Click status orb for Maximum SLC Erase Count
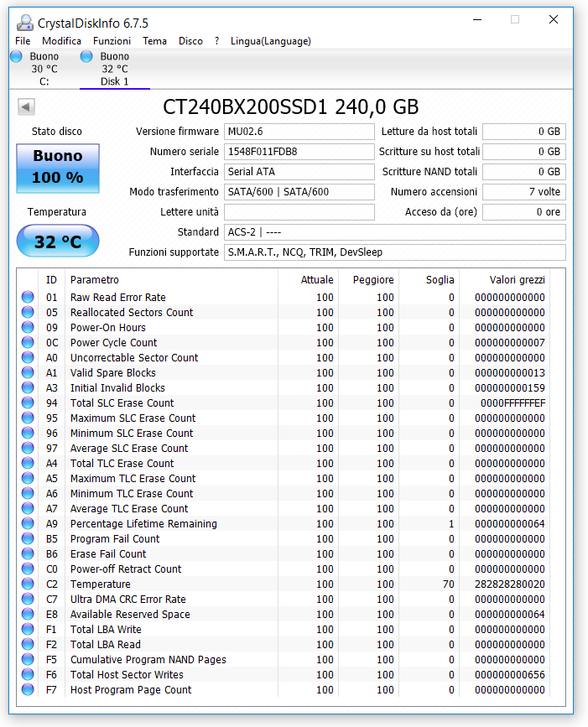 tap(28, 418)
